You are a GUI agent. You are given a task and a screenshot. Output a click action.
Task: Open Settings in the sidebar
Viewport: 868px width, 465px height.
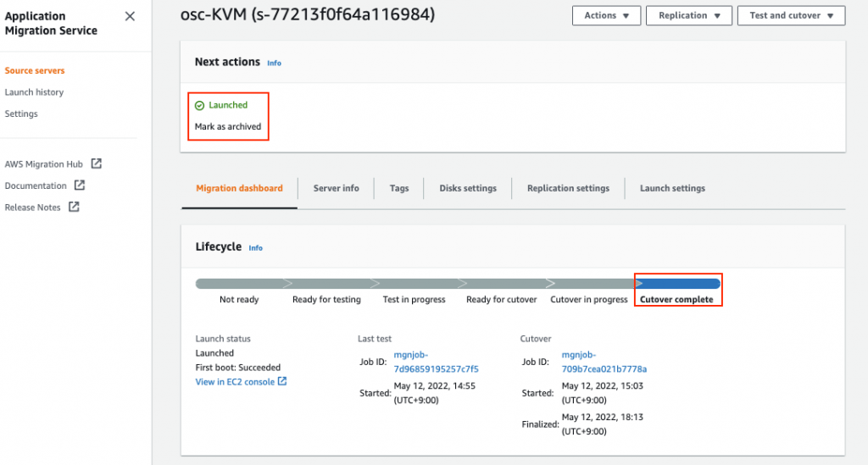(x=21, y=113)
